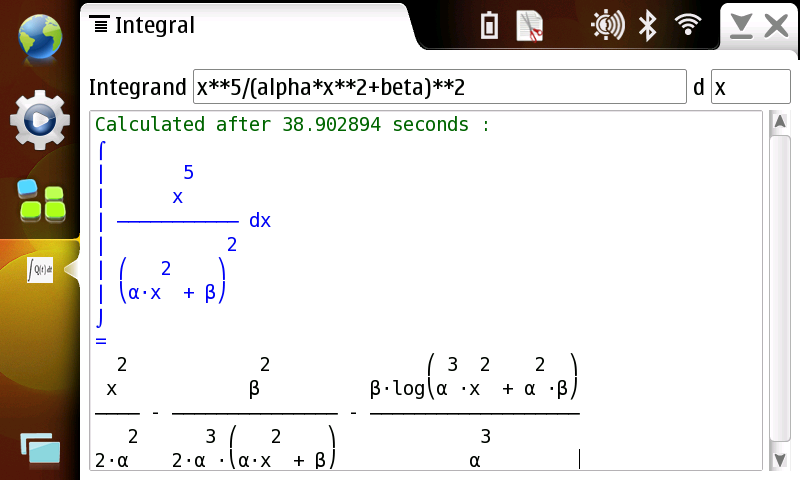The height and width of the screenshot is (480, 800).
Task: Click the document with scissors status icon
Action: click(530, 26)
